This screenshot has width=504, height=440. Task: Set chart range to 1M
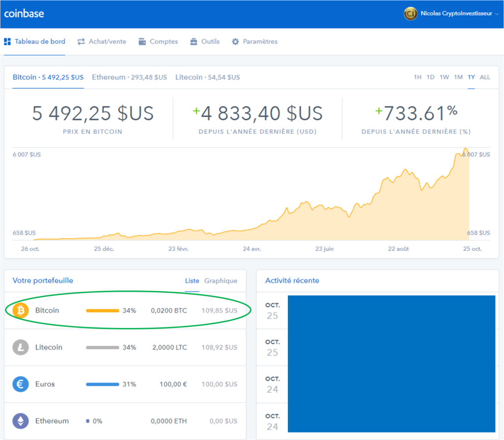[x=458, y=77]
